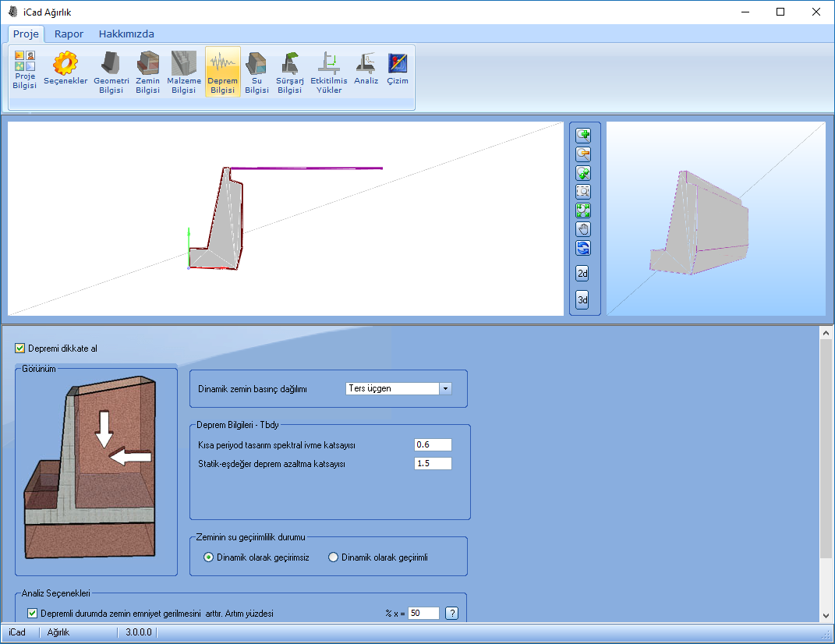Select the Deprem Bilgisi ribbon button
Viewport: 835px width, 644px height.
pyautogui.click(x=223, y=73)
